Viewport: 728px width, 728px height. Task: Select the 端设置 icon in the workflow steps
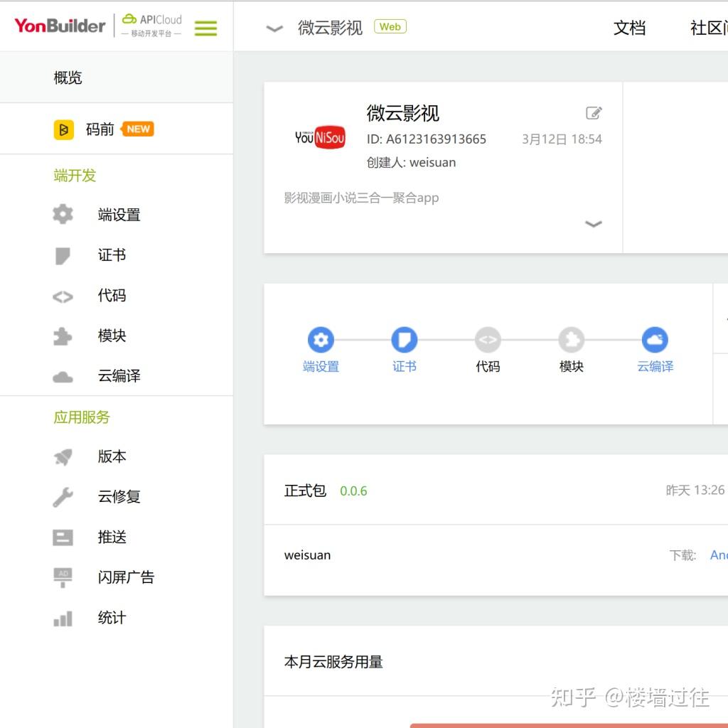(321, 339)
